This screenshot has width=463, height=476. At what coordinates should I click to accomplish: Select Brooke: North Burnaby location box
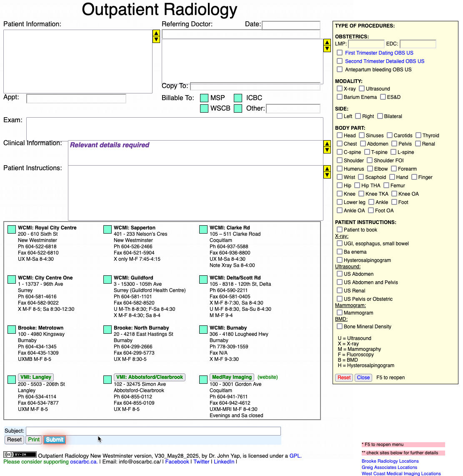(108, 330)
